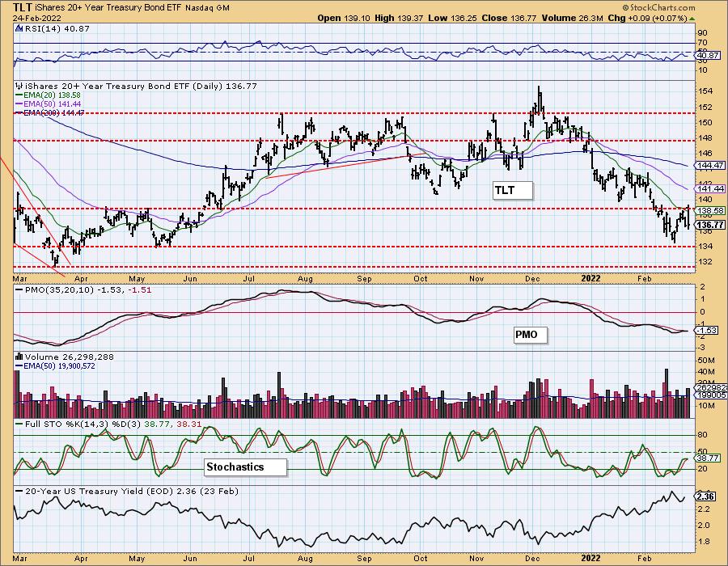
Task: Click the Low 136.25 value
Action: [x=453, y=18]
